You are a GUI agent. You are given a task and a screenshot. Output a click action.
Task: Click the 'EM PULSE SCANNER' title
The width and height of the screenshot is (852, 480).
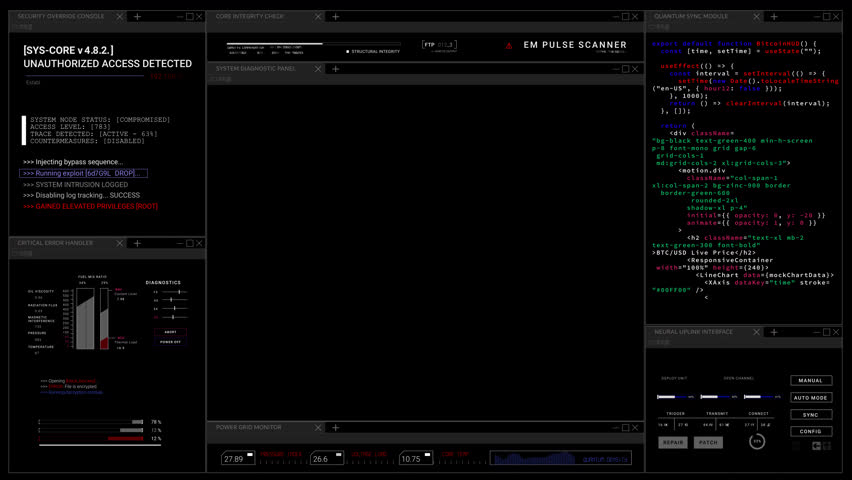tap(575, 45)
